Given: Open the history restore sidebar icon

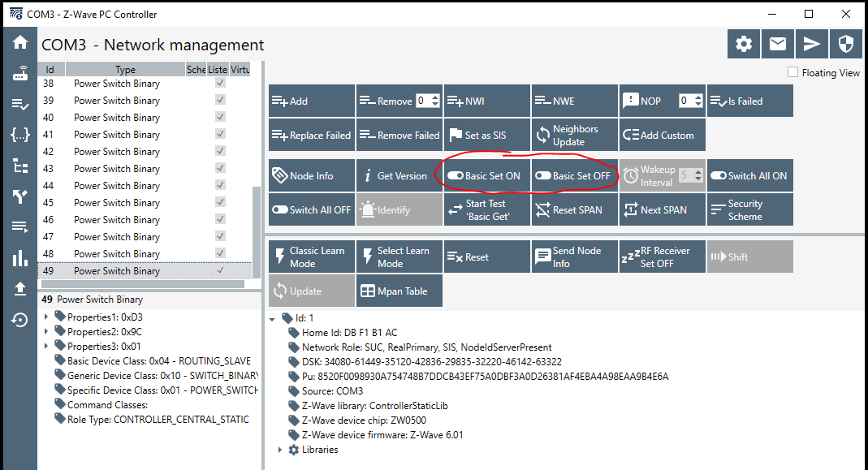Looking at the screenshot, I should (x=20, y=320).
